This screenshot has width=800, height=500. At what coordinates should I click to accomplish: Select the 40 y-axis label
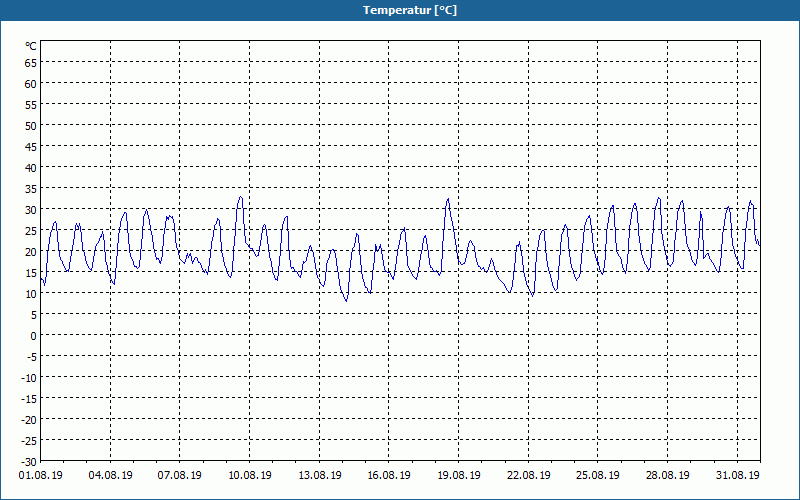pos(31,167)
